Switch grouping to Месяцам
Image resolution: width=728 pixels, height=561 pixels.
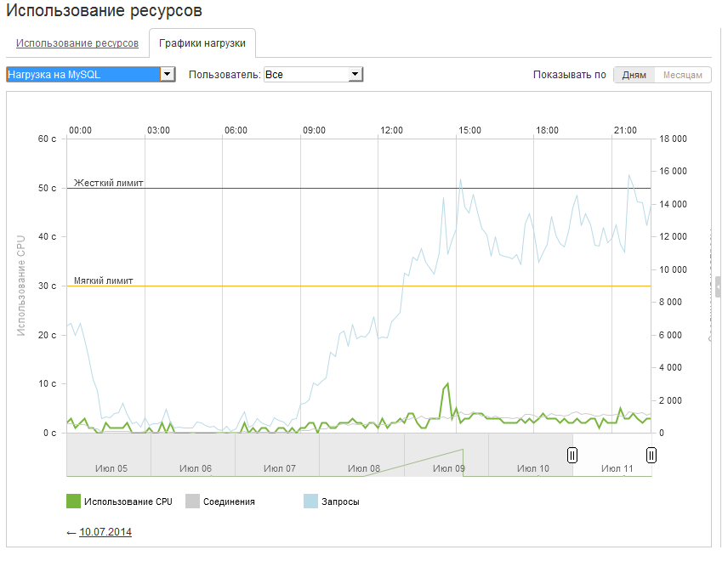click(683, 75)
